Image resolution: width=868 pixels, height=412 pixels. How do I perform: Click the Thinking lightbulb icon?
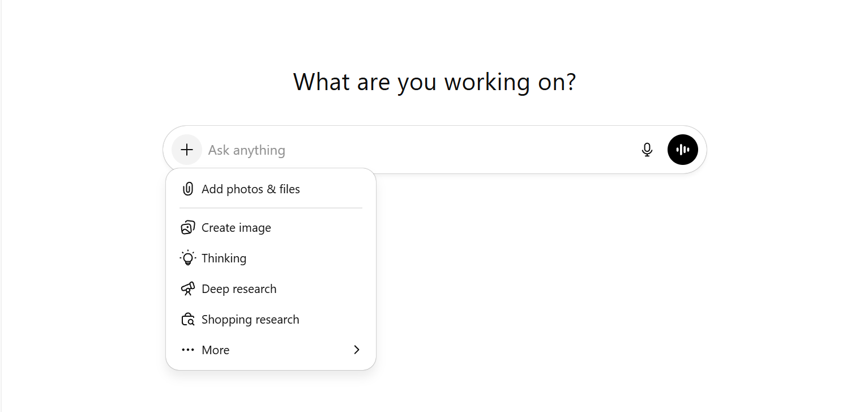pyautogui.click(x=188, y=258)
